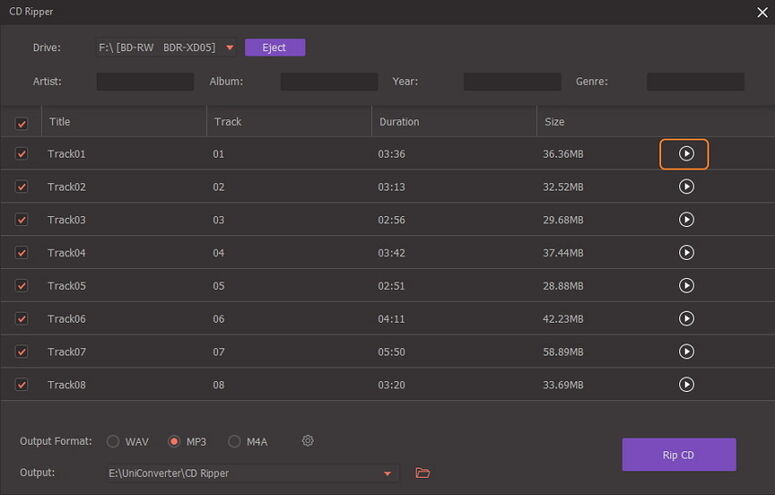Select M4A output format

(234, 441)
